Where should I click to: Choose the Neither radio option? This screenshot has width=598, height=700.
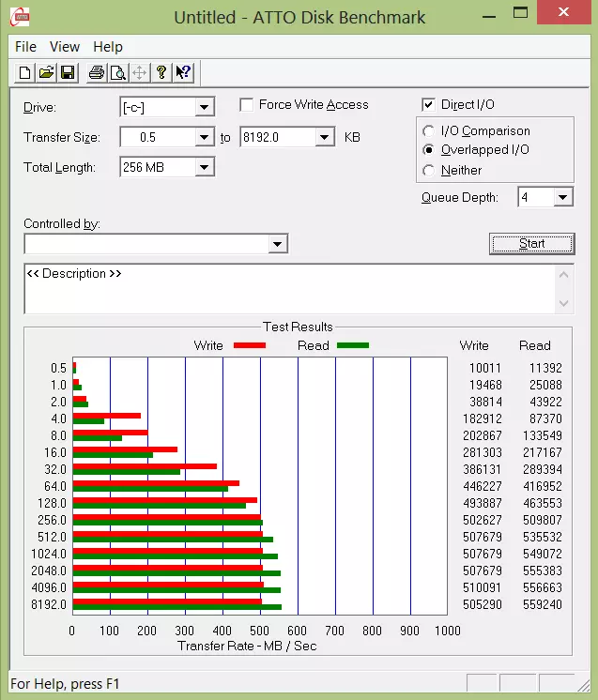tap(429, 171)
